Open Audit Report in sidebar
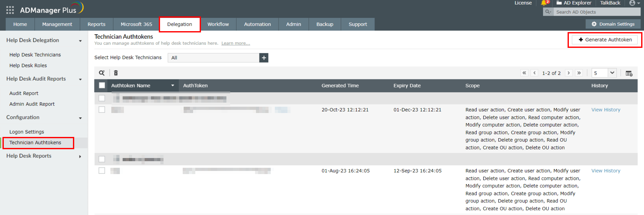The image size is (644, 215). coord(24,93)
